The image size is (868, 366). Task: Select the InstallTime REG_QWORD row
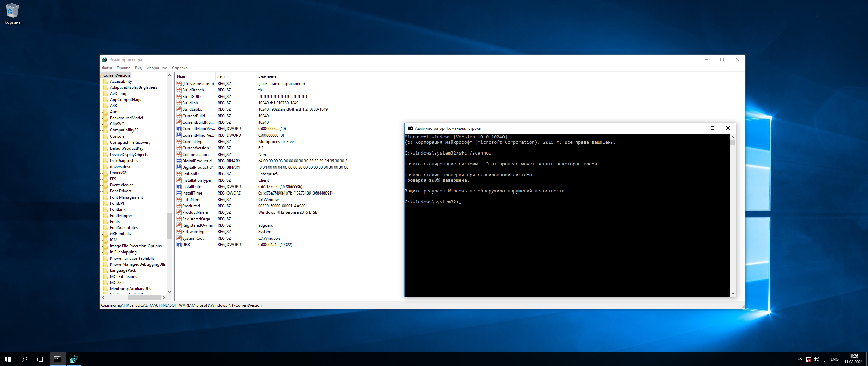(x=264, y=193)
